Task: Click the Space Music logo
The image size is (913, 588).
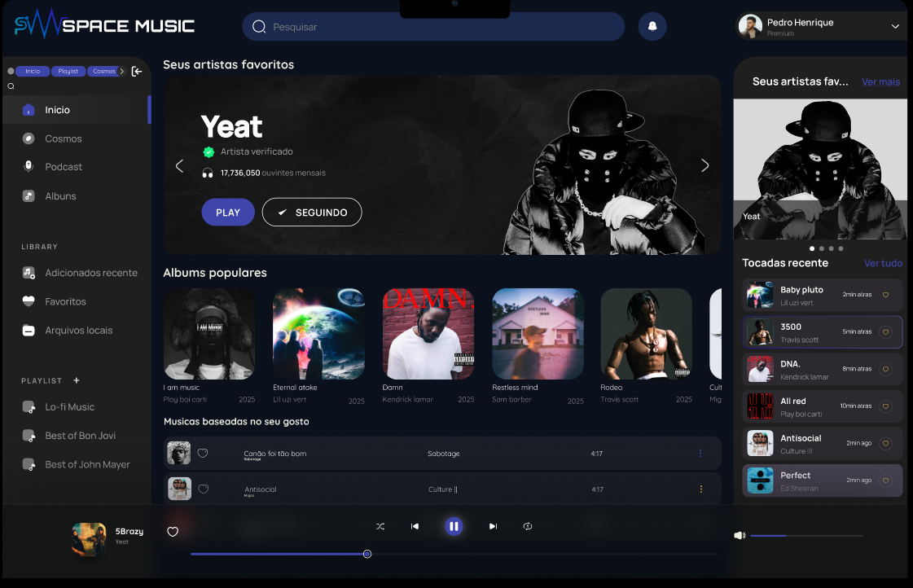Action: point(104,25)
